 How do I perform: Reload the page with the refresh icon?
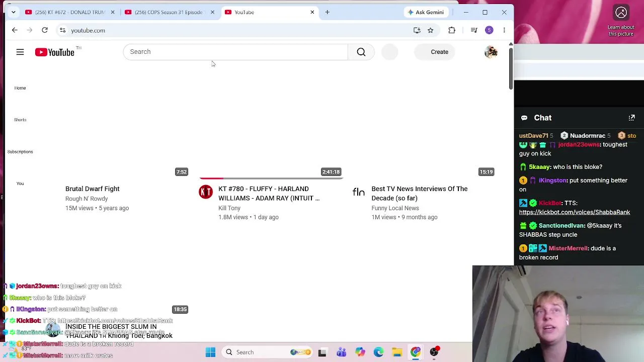[x=45, y=30]
